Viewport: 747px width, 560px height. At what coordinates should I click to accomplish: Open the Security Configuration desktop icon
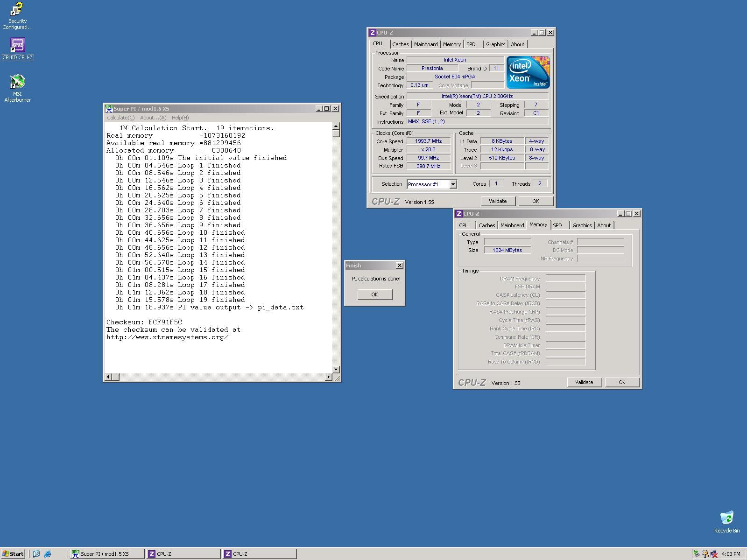[17, 16]
